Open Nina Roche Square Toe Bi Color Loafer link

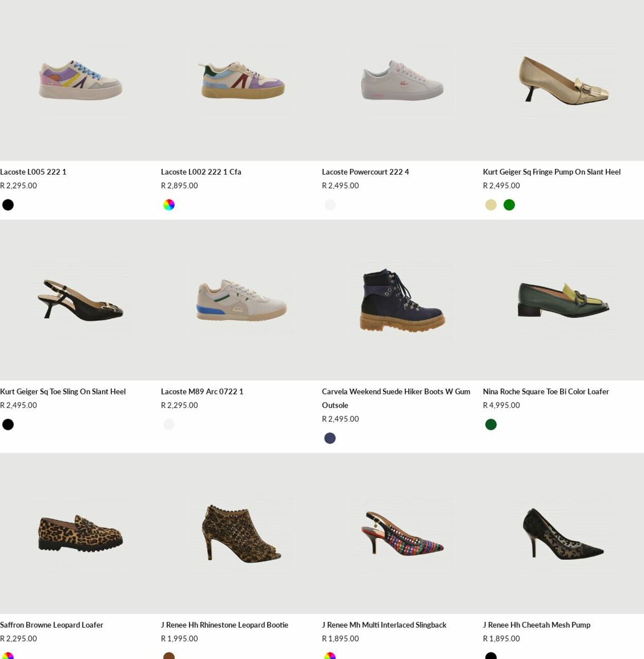coord(546,392)
